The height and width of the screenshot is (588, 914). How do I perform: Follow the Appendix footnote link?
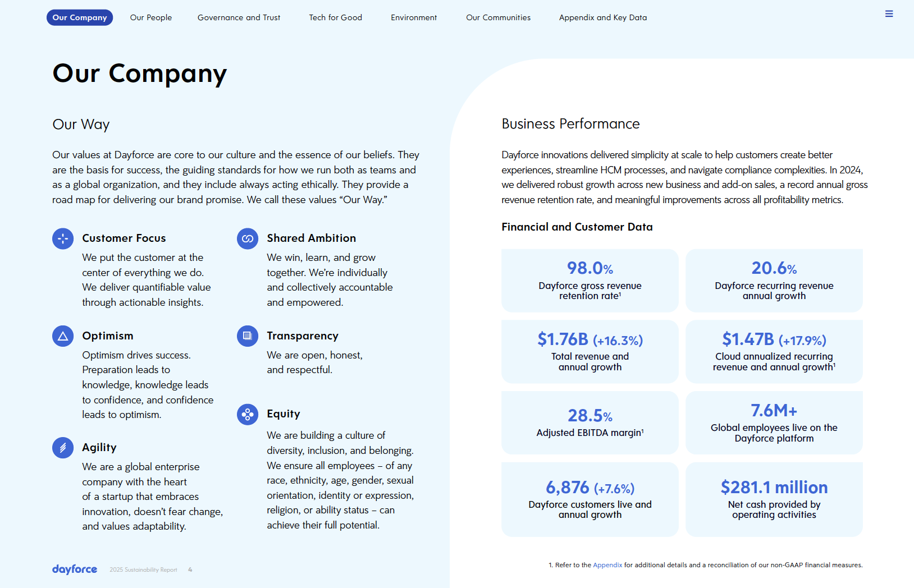coord(607,565)
